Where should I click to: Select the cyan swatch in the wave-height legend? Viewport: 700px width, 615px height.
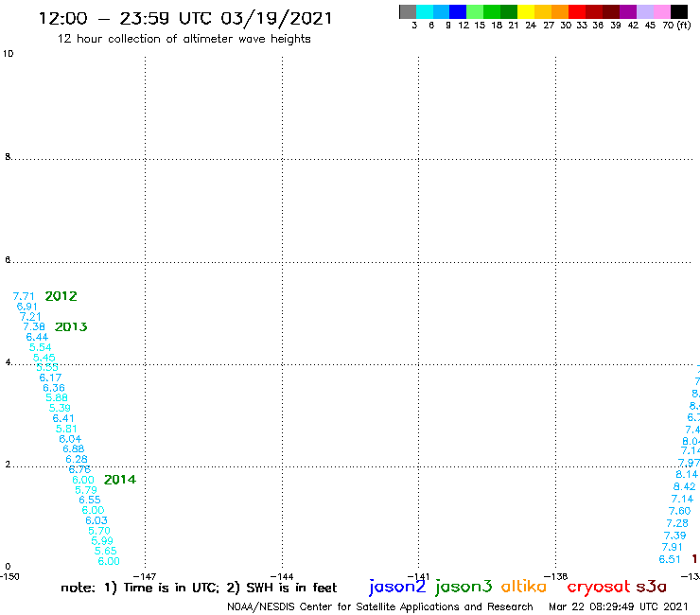click(425, 11)
